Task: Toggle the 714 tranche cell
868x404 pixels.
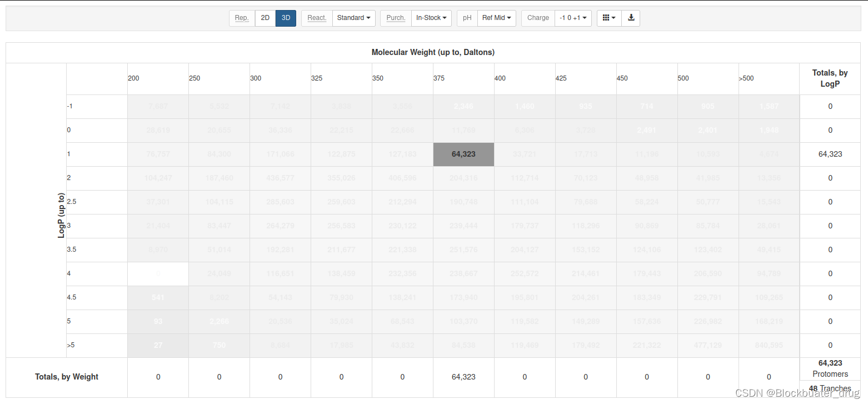Action: [647, 106]
